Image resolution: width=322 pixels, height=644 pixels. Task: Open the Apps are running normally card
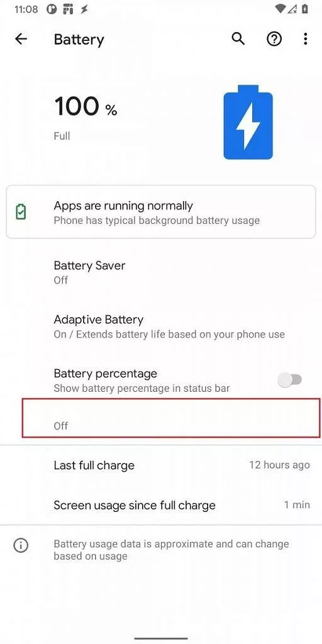161,212
